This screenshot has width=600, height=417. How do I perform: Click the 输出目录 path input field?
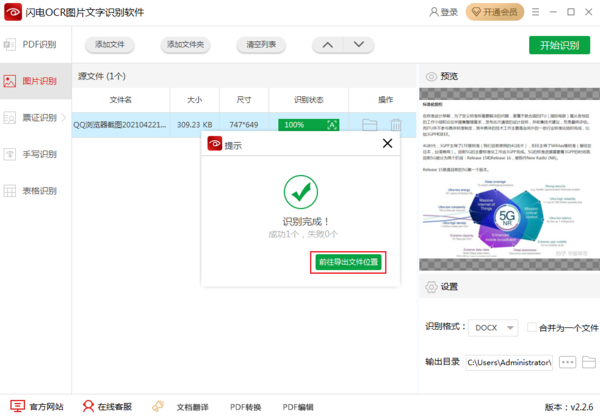pos(510,362)
